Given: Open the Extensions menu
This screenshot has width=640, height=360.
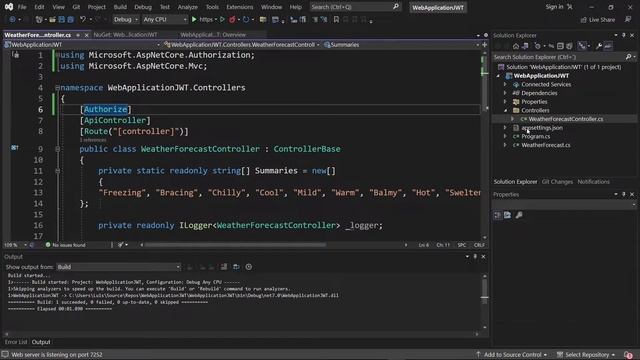Looking at the screenshot, I should pyautogui.click(x=240, y=7).
